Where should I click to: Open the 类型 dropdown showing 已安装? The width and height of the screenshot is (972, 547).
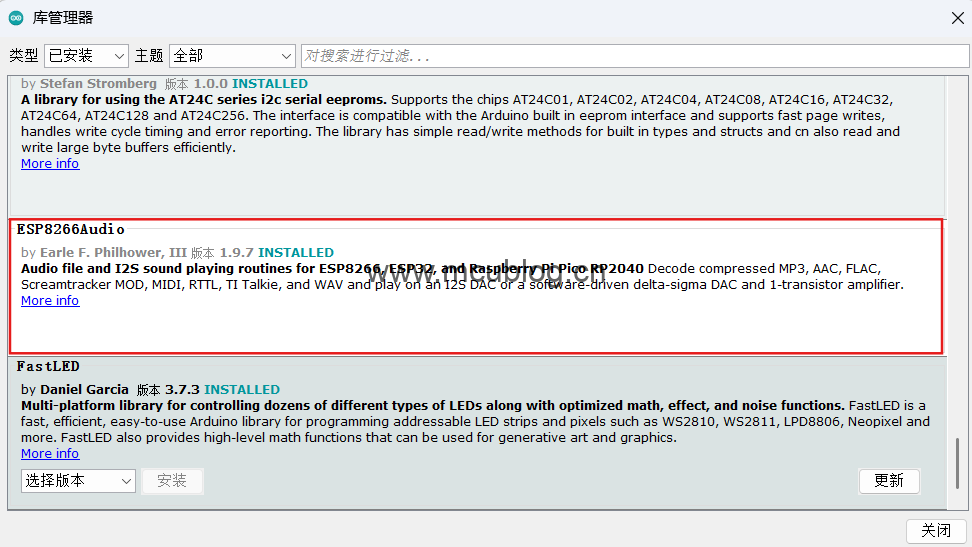click(86, 56)
